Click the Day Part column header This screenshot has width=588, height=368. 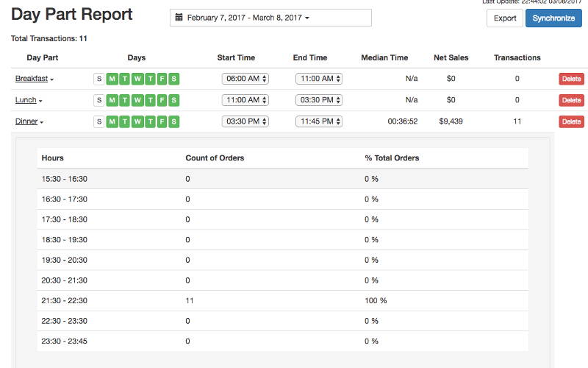pyautogui.click(x=43, y=57)
